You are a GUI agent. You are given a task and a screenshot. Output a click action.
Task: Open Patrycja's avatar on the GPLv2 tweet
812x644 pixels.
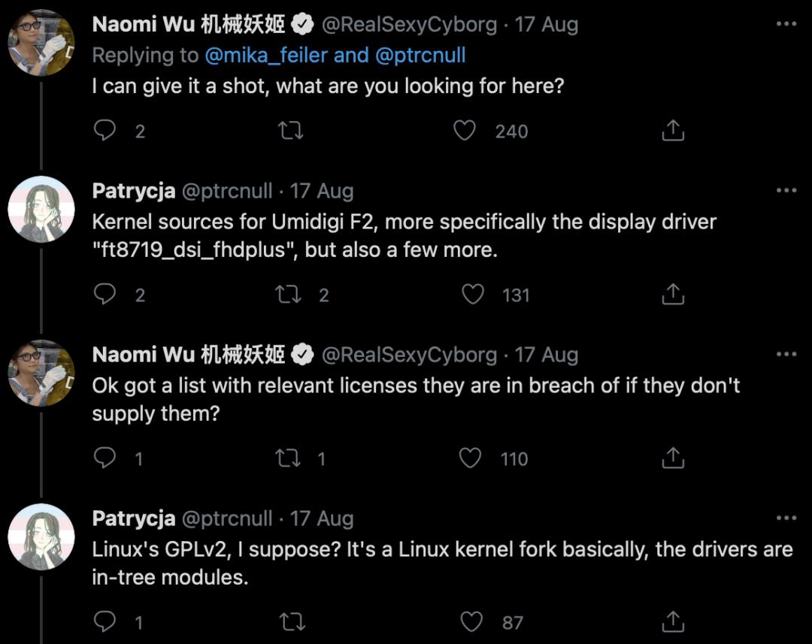click(x=41, y=537)
